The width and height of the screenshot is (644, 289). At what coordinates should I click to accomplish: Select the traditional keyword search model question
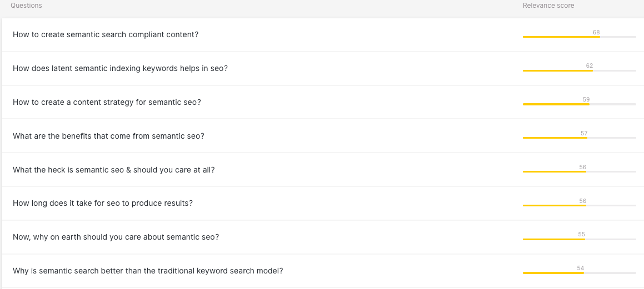(148, 271)
